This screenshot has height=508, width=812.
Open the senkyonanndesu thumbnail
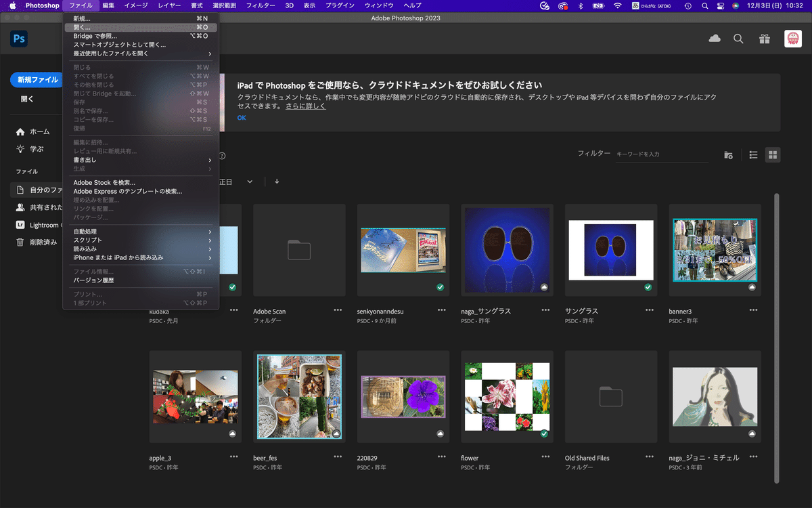(403, 251)
